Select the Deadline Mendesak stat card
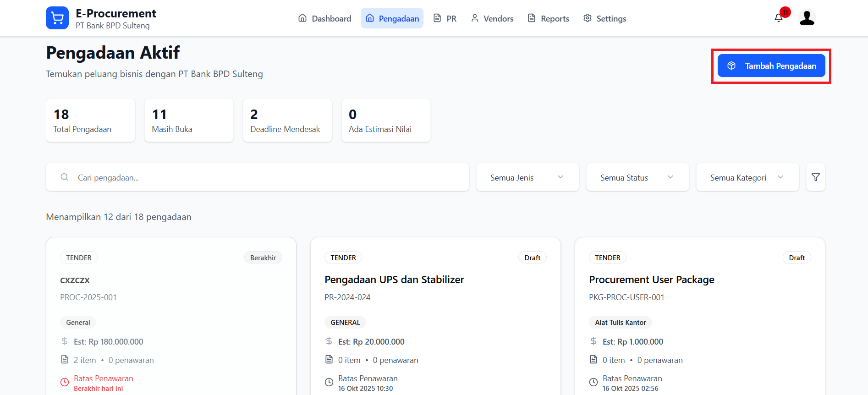This screenshot has width=868, height=395. (287, 121)
